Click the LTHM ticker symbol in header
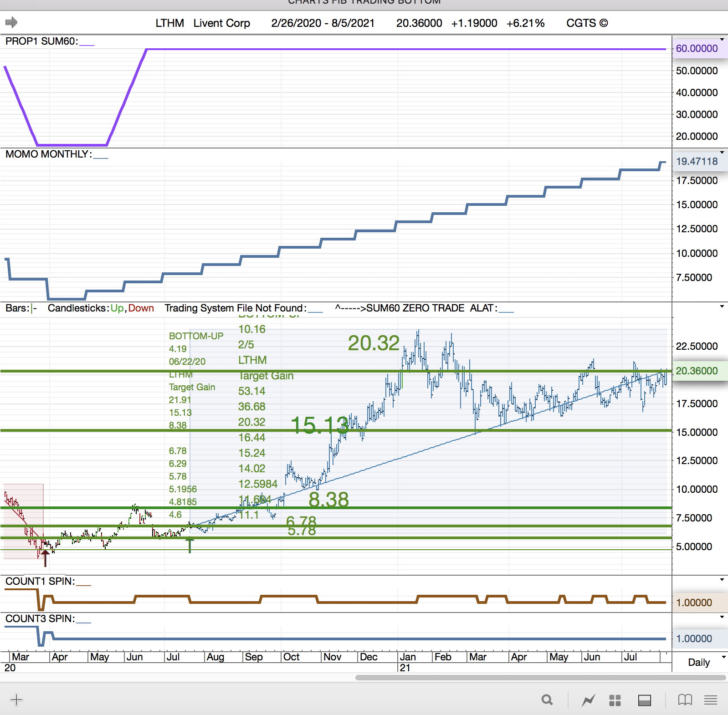728x715 pixels. pos(169,23)
